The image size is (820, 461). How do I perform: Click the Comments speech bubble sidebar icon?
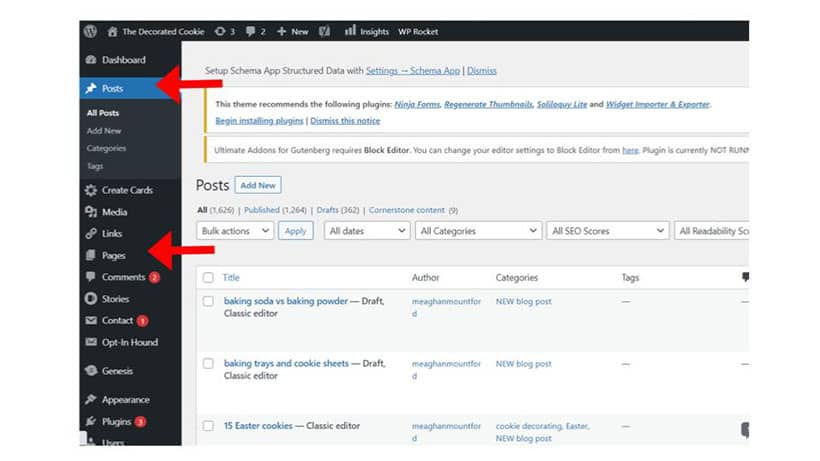(91, 276)
